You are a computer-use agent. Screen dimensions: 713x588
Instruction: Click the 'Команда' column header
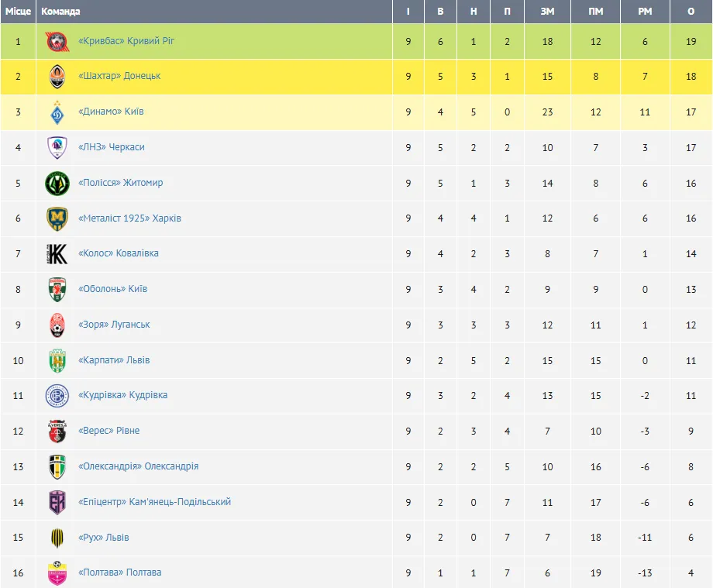click(x=60, y=12)
